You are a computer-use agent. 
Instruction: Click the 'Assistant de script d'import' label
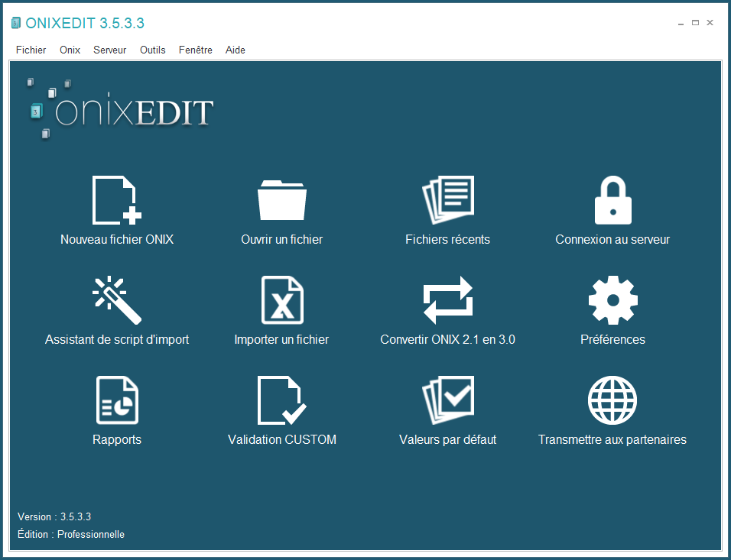[x=117, y=340]
